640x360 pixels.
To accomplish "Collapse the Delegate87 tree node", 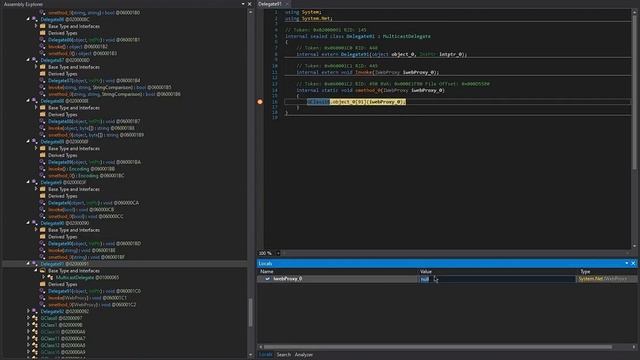I will 28,60.
